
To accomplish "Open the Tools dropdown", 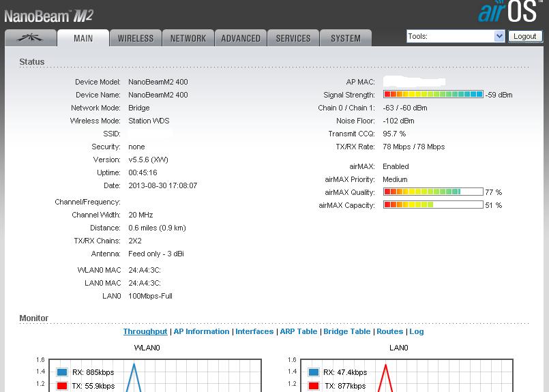I will point(455,36).
